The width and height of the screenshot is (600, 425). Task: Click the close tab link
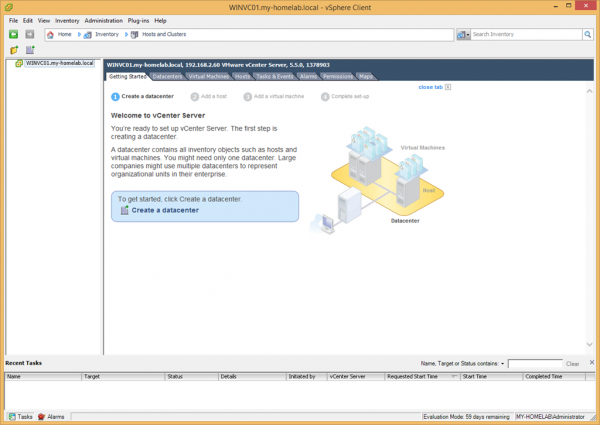point(430,87)
